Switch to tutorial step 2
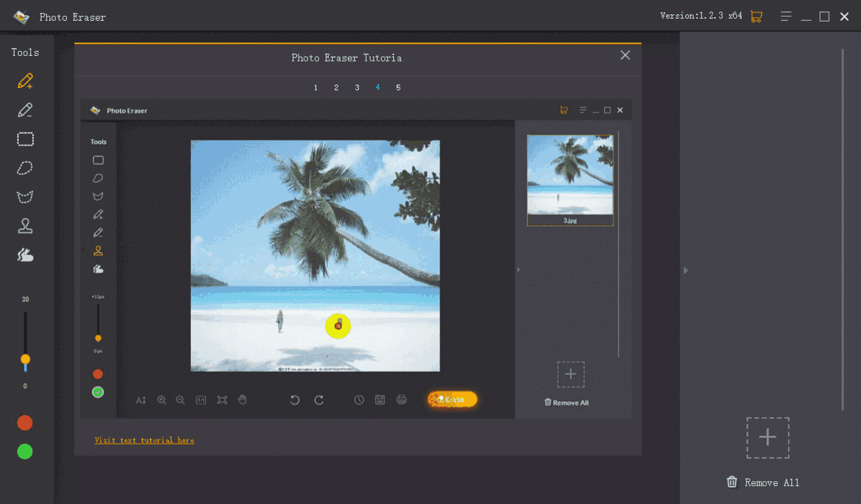Screen dimensions: 861x504 pyautogui.click(x=336, y=87)
